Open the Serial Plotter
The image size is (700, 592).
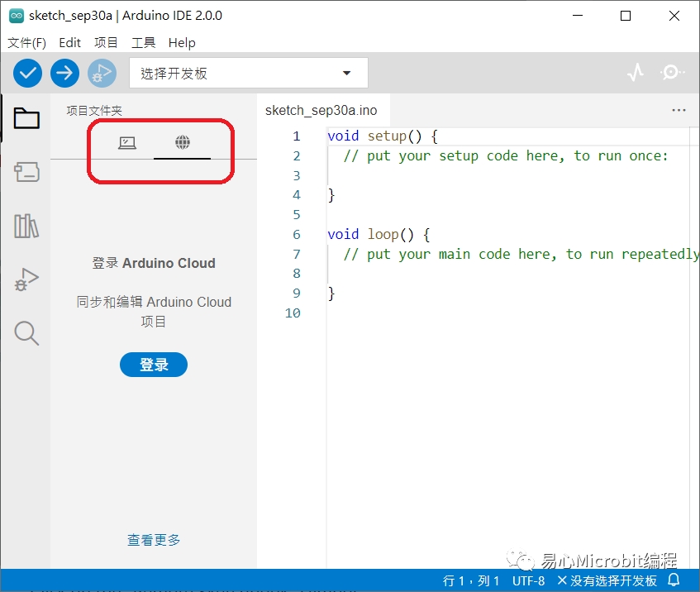pos(635,74)
